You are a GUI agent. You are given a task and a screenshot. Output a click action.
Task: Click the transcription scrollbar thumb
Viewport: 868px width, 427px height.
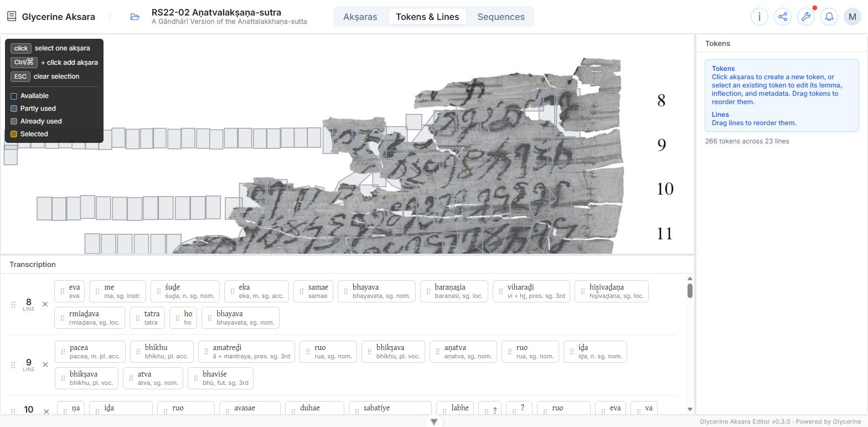[690, 291]
